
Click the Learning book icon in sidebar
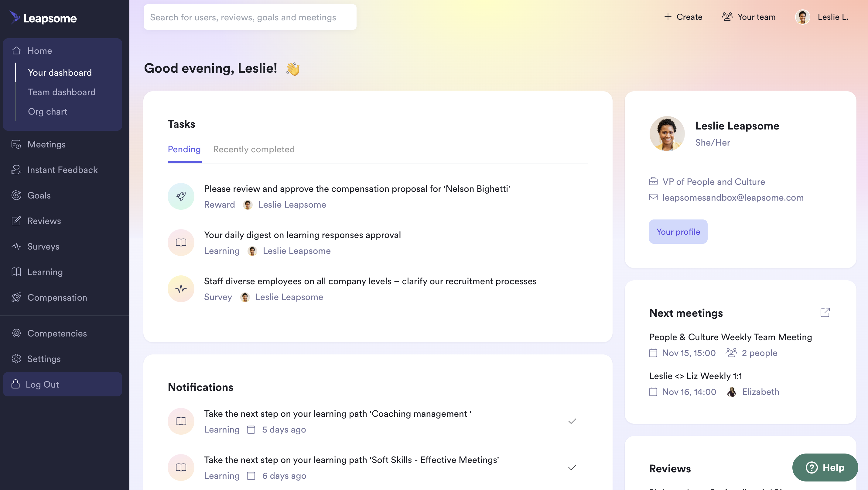pos(16,272)
